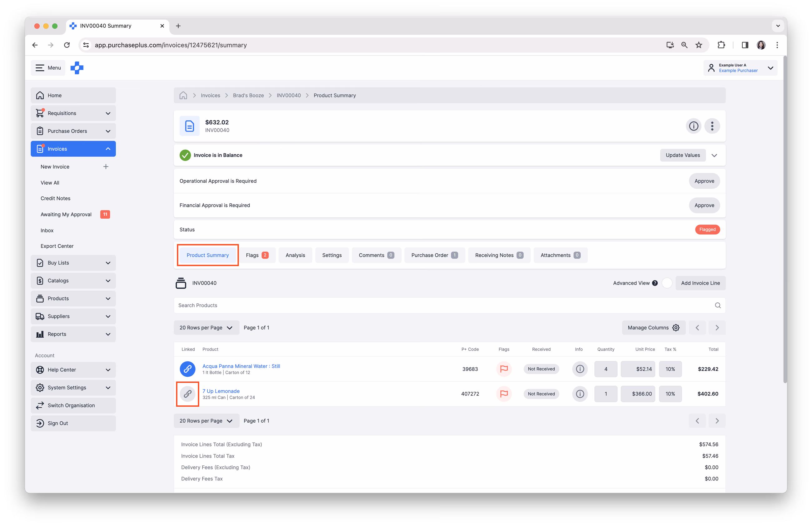Click the bottom next page arrow
This screenshot has height=526, width=812.
click(x=717, y=421)
